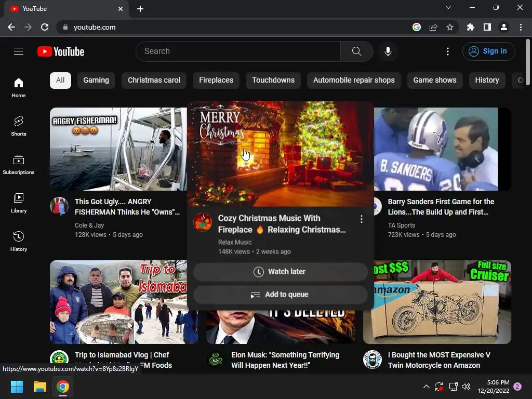Select the Fireplaces filter chip
Image resolution: width=532 pixels, height=399 pixels.
pos(216,81)
